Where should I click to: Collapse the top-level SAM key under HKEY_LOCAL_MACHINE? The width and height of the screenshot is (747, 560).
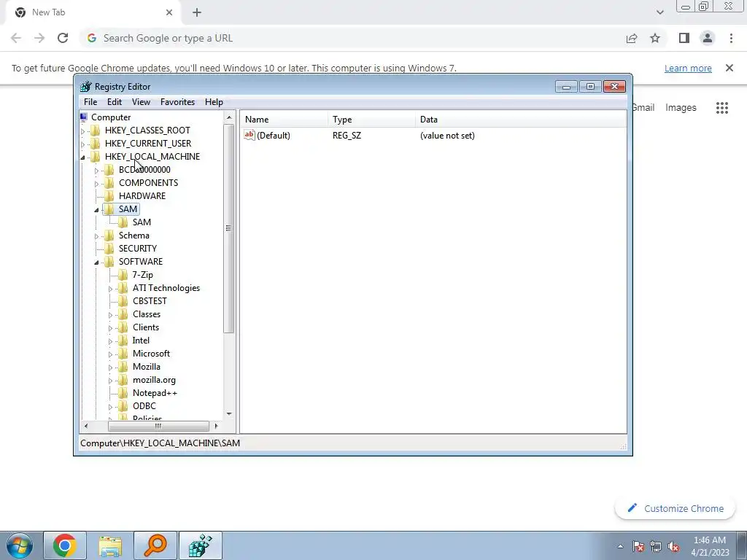(97, 209)
